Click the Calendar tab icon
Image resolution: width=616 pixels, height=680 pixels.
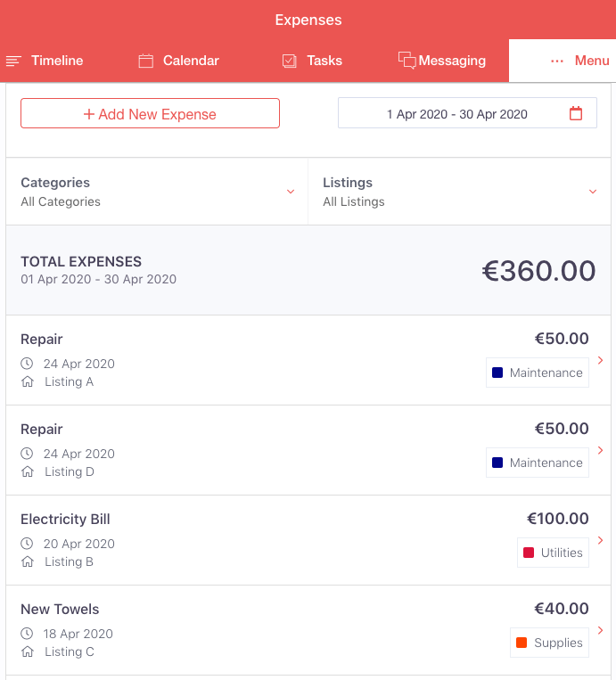coord(146,61)
